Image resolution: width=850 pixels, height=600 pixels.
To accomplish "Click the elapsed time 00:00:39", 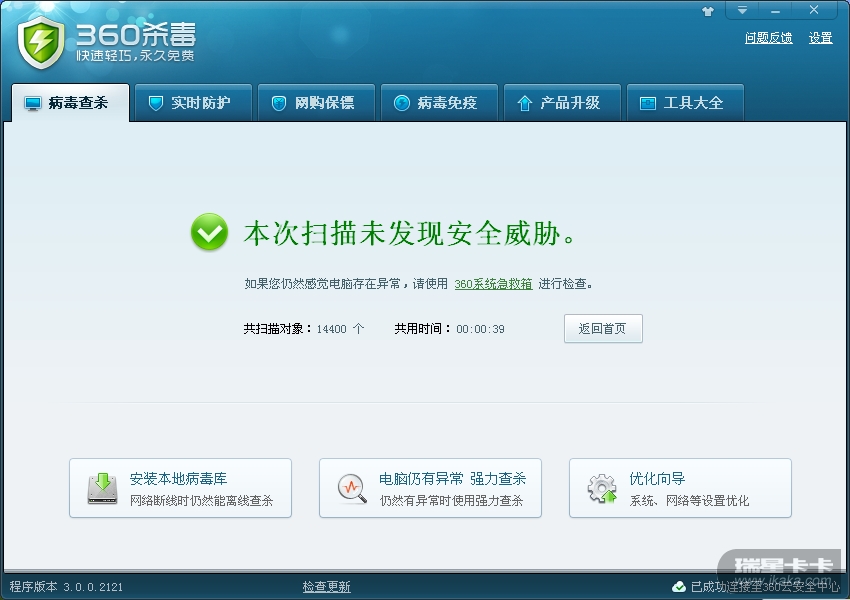I will [x=480, y=329].
